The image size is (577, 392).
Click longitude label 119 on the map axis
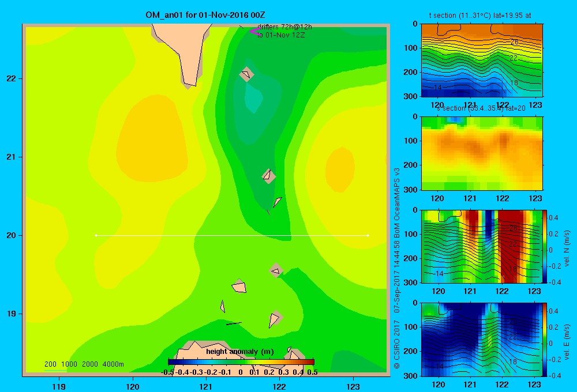(59, 386)
